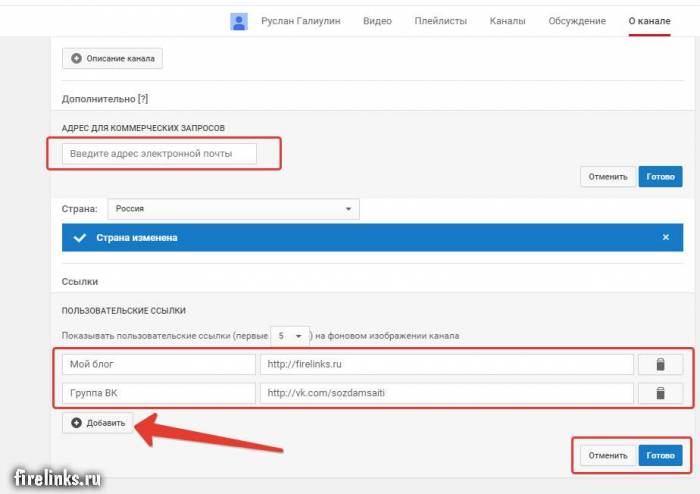Cancel link changes with lower Отменить
The width and height of the screenshot is (700, 494).
608,456
